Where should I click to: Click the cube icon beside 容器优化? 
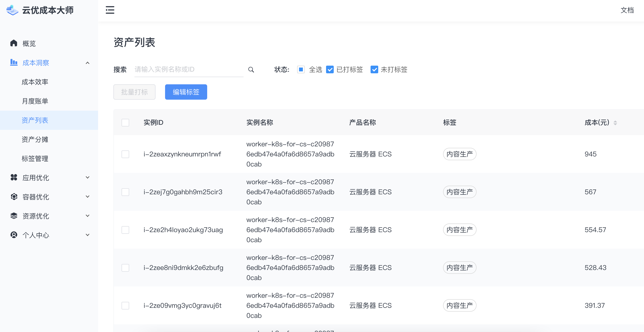point(14,197)
